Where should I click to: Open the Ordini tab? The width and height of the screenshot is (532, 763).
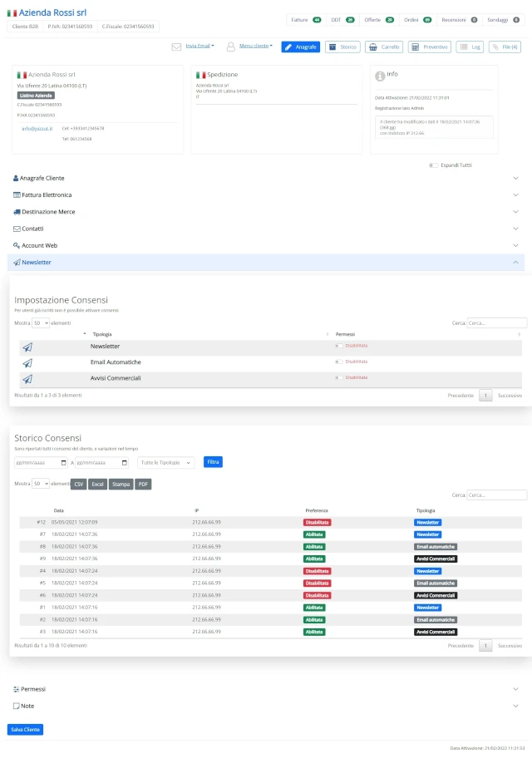[x=417, y=20]
